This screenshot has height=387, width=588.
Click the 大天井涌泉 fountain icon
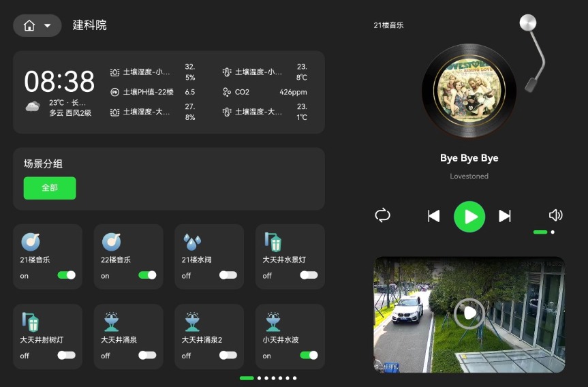(x=111, y=322)
